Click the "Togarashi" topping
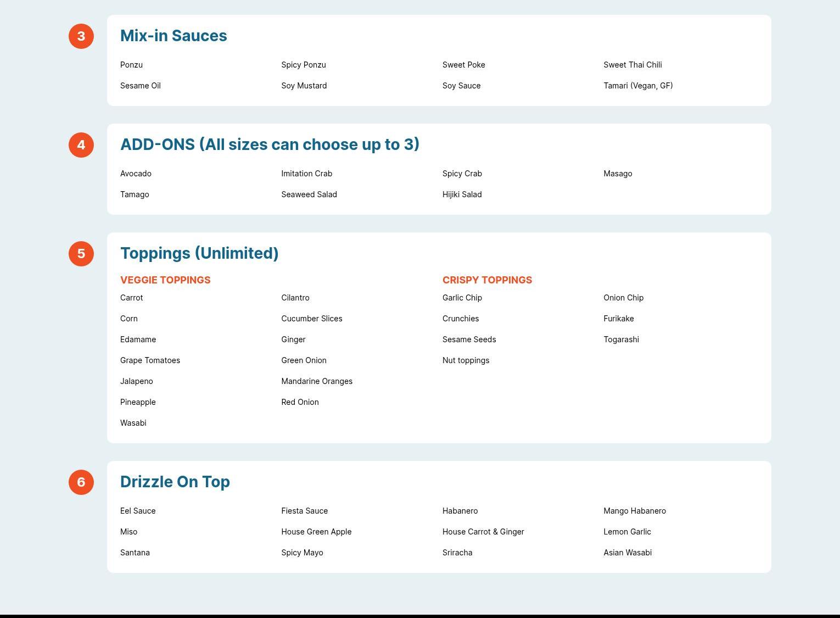The image size is (840, 618). click(x=621, y=339)
